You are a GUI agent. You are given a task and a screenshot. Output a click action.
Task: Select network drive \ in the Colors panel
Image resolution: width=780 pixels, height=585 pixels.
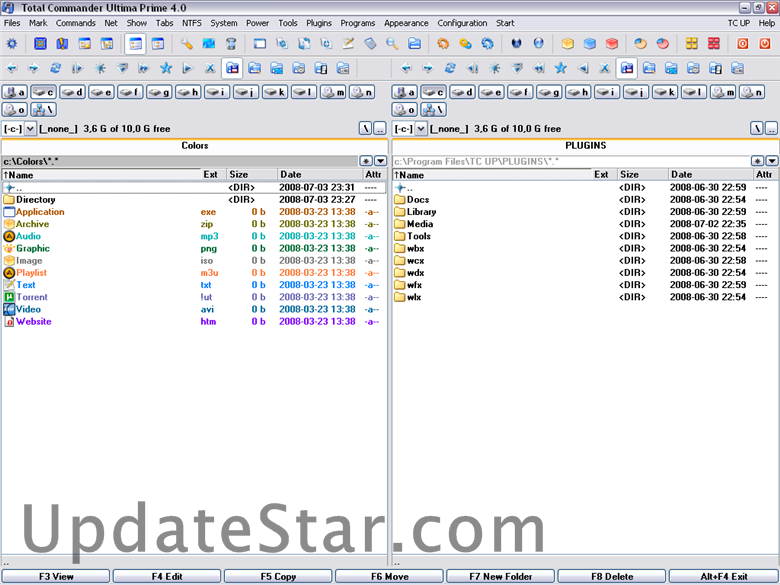43,109
